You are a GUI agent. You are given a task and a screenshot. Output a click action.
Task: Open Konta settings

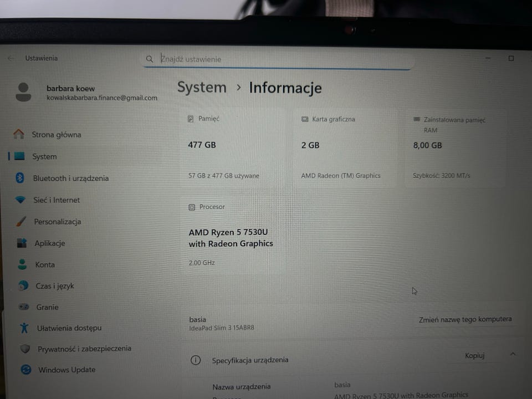click(x=45, y=265)
